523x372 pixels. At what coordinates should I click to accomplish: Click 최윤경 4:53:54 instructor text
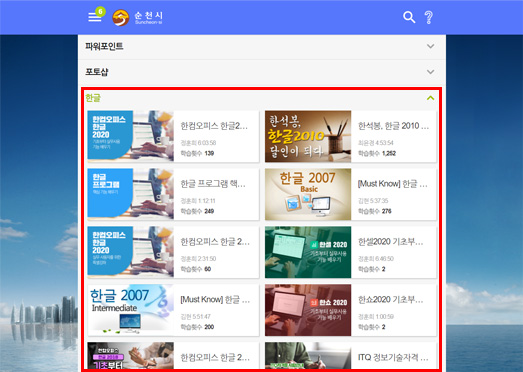pos(376,143)
